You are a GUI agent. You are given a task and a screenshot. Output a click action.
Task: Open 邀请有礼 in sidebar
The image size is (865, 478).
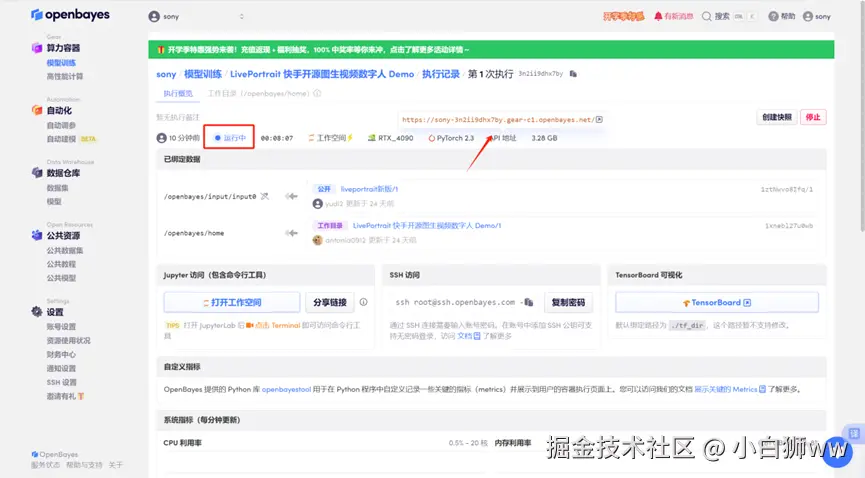pyautogui.click(x=65, y=396)
